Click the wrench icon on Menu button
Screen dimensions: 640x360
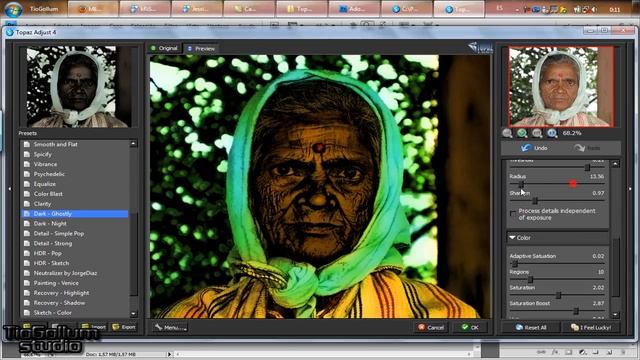pyautogui.click(x=159, y=327)
